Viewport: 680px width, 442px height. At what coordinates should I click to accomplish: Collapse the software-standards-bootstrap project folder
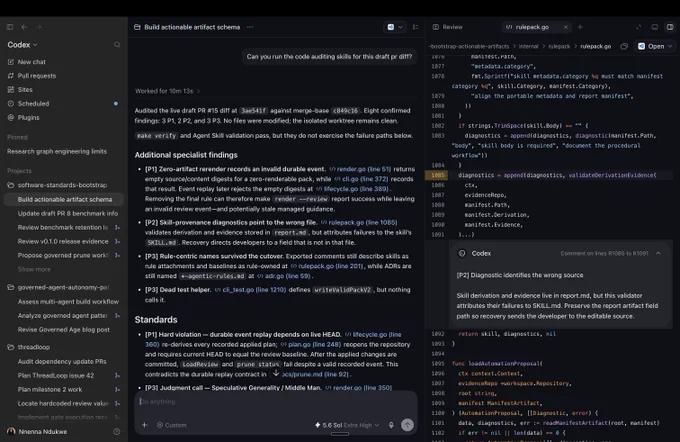[x=64, y=185]
